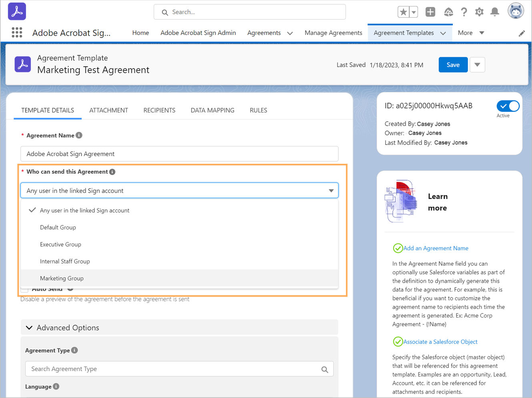Click the Who can send this Agreement combobox
Image resolution: width=532 pixels, height=398 pixels.
coord(179,191)
